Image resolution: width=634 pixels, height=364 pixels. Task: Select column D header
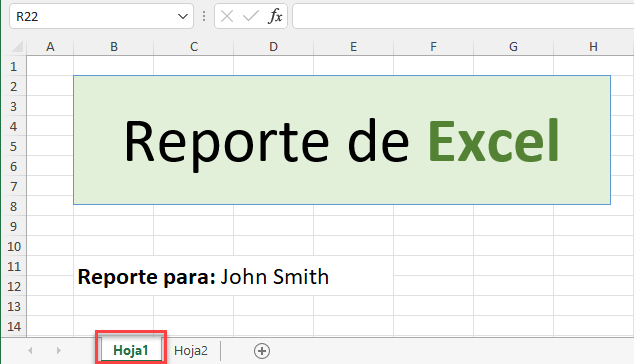pyautogui.click(x=273, y=47)
